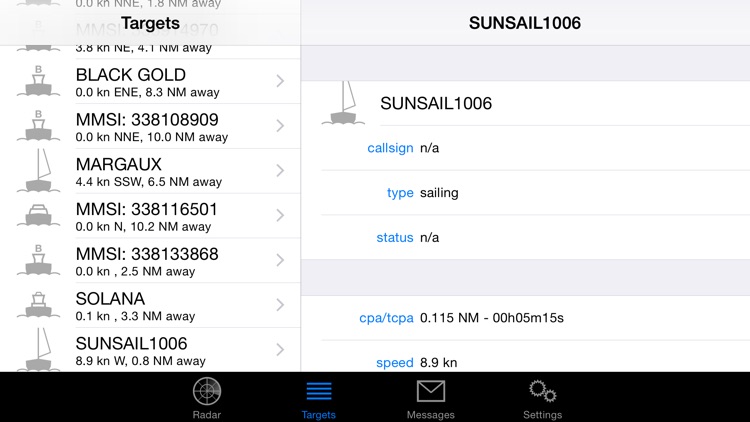Click the MMSI: 338116501 motorboat icon
The height and width of the screenshot is (422, 750).
[38, 215]
